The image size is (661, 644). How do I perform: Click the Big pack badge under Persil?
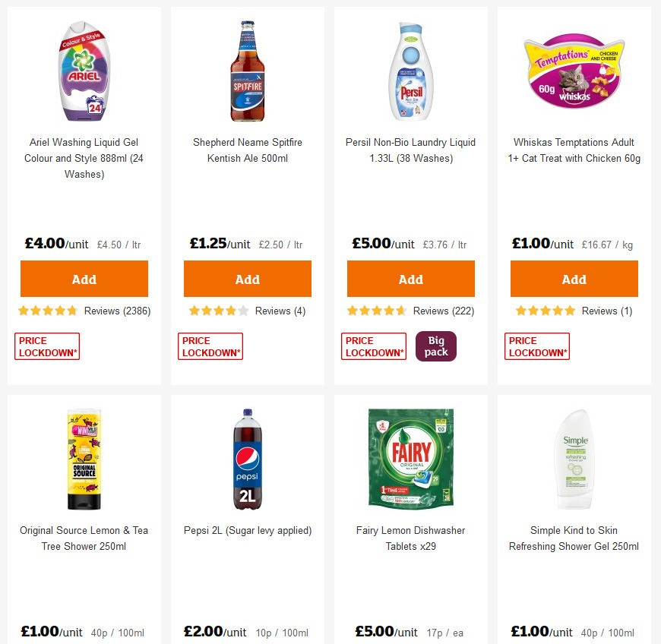436,346
